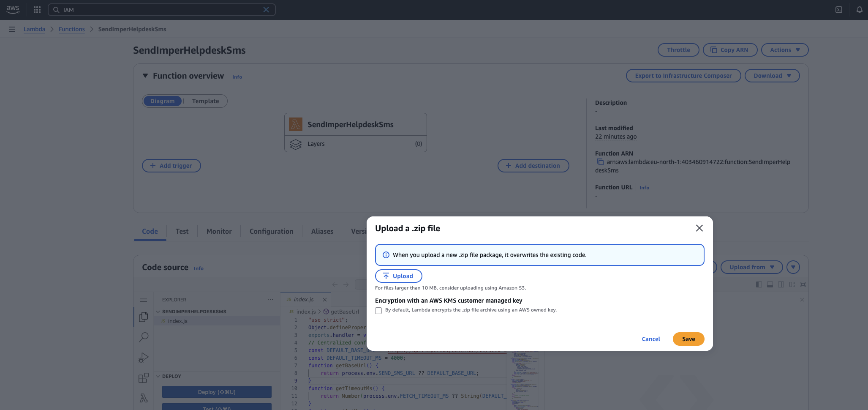Open Info link next to Code source
Viewport: 868px width, 410px height.
[199, 268]
